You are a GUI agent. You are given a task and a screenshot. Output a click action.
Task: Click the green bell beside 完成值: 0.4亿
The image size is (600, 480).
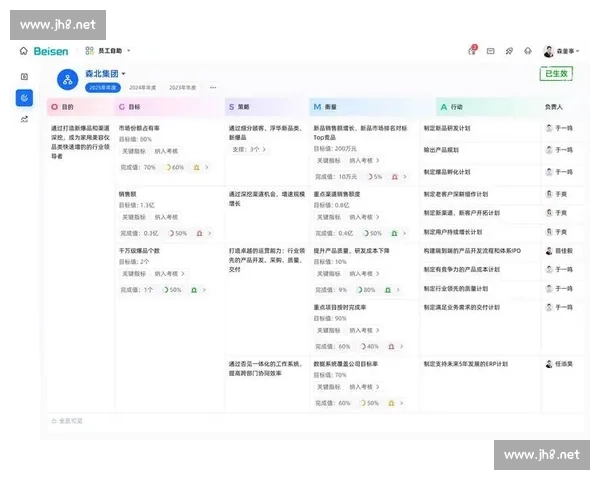tap(394, 233)
